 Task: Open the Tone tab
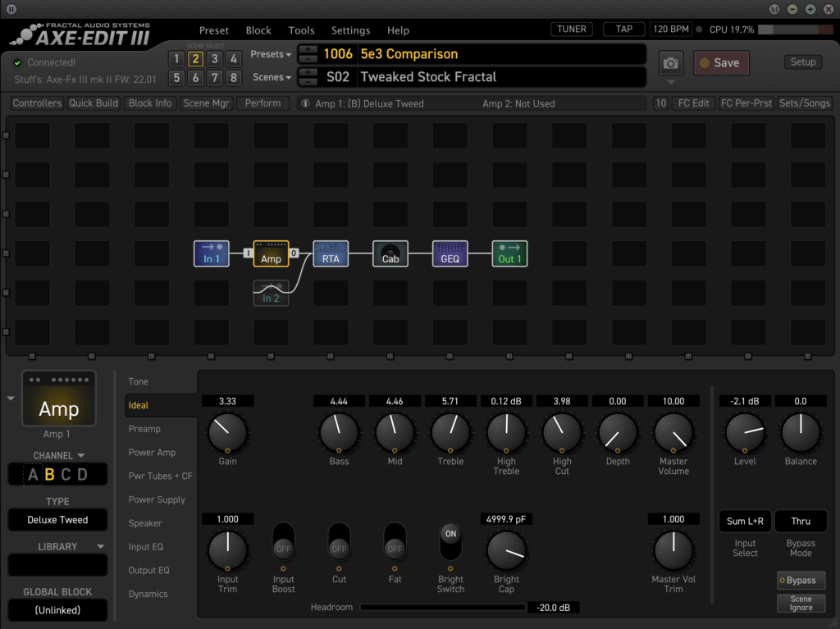tap(138, 381)
